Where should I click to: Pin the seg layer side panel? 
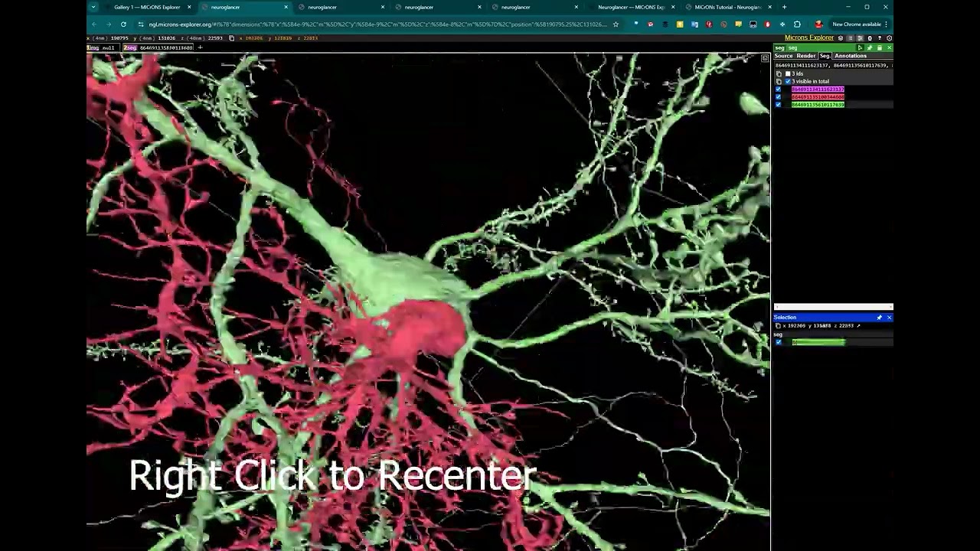coord(869,48)
